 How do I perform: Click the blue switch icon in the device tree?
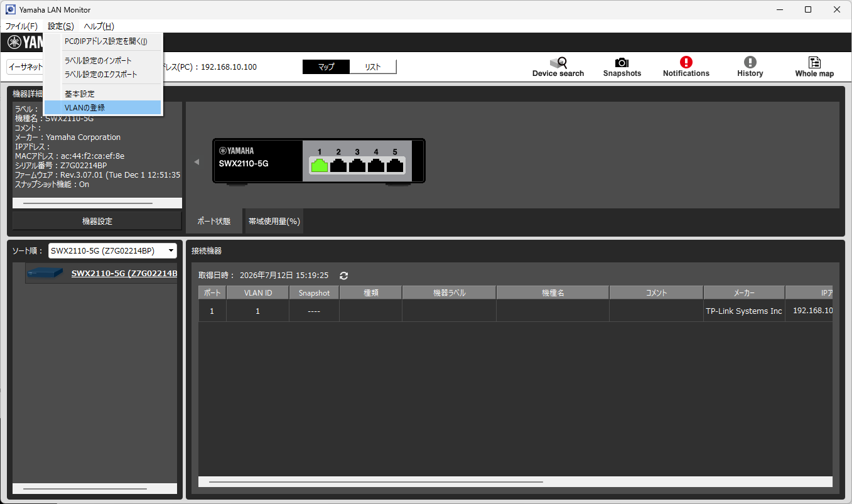(x=45, y=273)
